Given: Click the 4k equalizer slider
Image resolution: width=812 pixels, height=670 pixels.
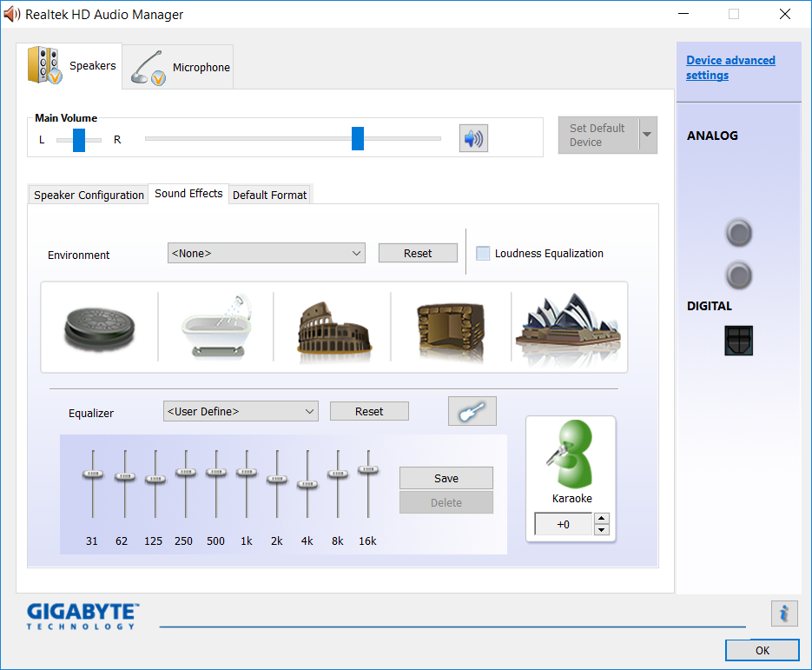Looking at the screenshot, I should pos(307,484).
